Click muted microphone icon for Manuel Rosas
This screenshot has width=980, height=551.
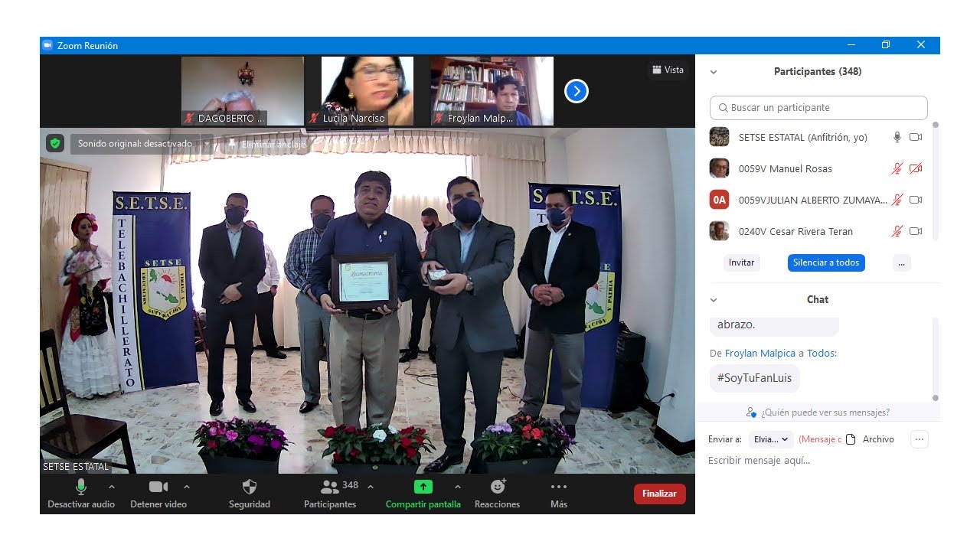pyautogui.click(x=897, y=168)
